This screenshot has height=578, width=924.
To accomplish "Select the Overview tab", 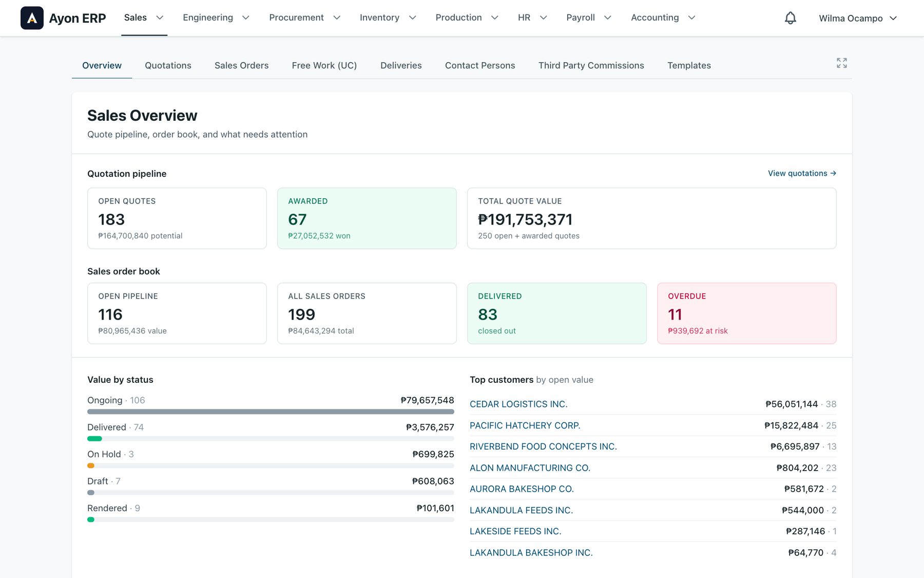I will click(x=102, y=66).
